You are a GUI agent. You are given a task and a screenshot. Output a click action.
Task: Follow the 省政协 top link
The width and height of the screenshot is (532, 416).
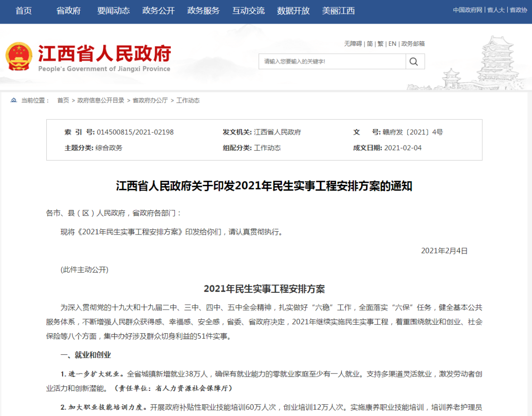(518, 10)
